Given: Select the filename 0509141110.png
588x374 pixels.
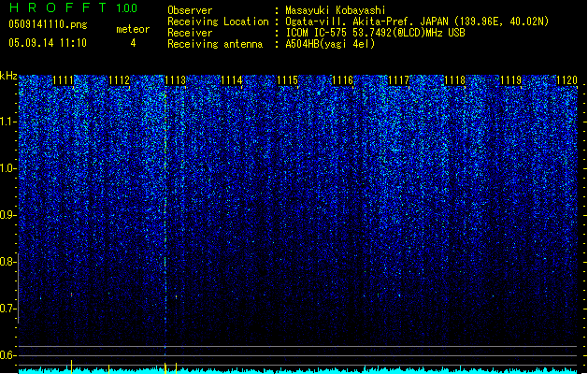Looking at the screenshot, I should tap(48, 24).
